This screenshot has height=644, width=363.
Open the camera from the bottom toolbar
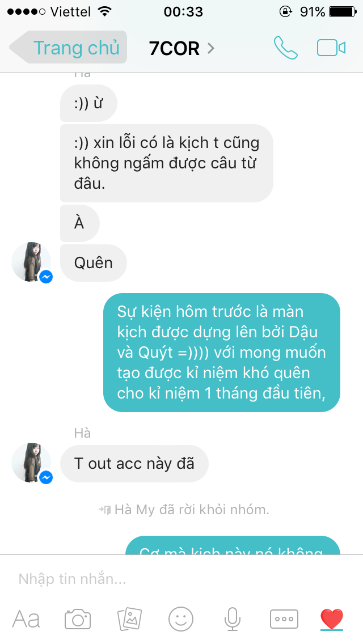[x=78, y=618]
